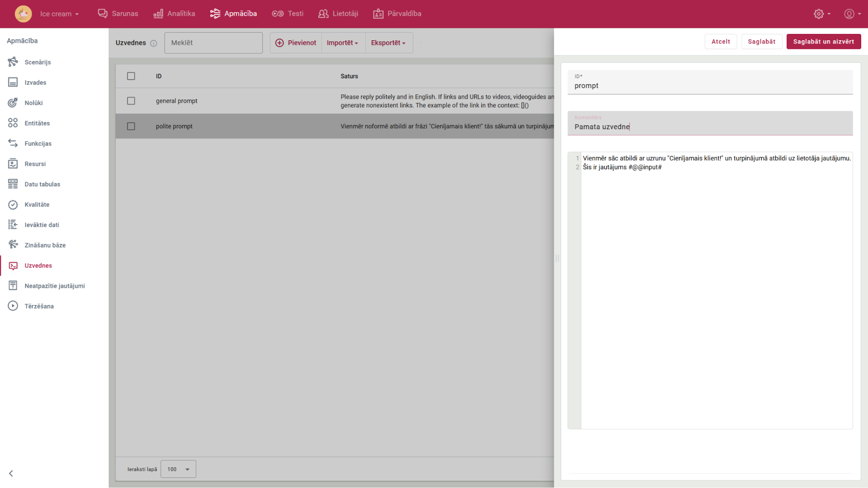
Task: Open records per page 100 dropdown
Action: coord(178,469)
